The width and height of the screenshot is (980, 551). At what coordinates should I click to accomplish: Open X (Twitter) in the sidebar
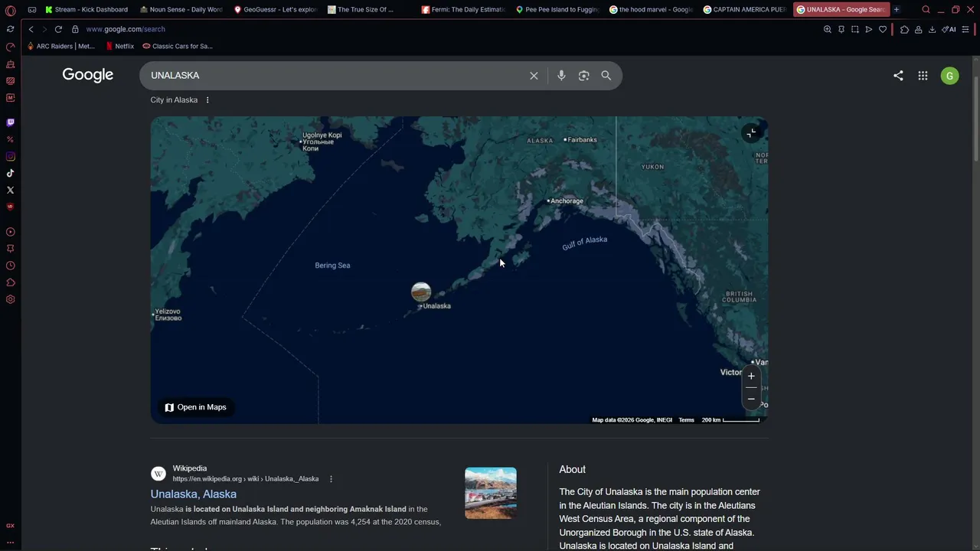tap(10, 190)
